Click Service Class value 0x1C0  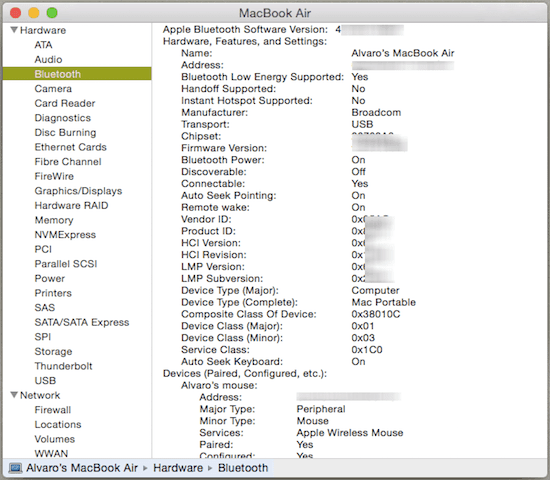367,349
